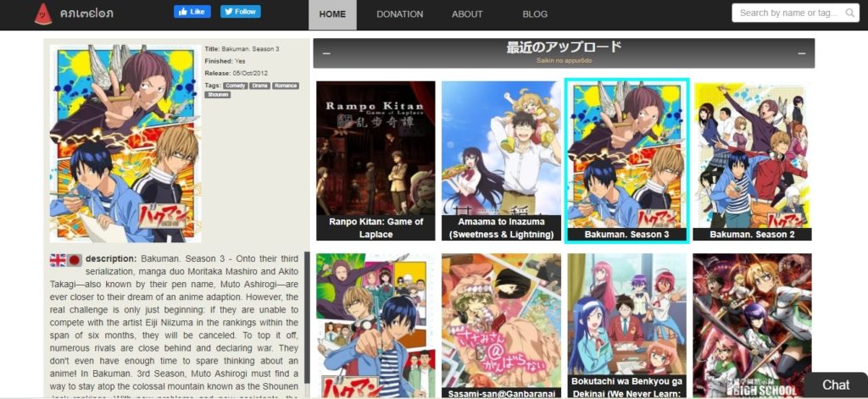868x399 pixels.
Task: Click the Finished: Yes text
Action: (x=225, y=61)
